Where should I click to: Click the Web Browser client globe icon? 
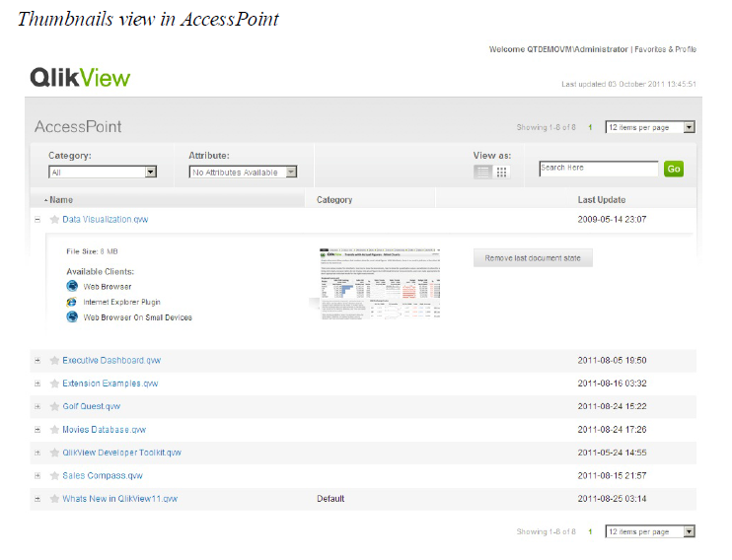pyautogui.click(x=72, y=286)
